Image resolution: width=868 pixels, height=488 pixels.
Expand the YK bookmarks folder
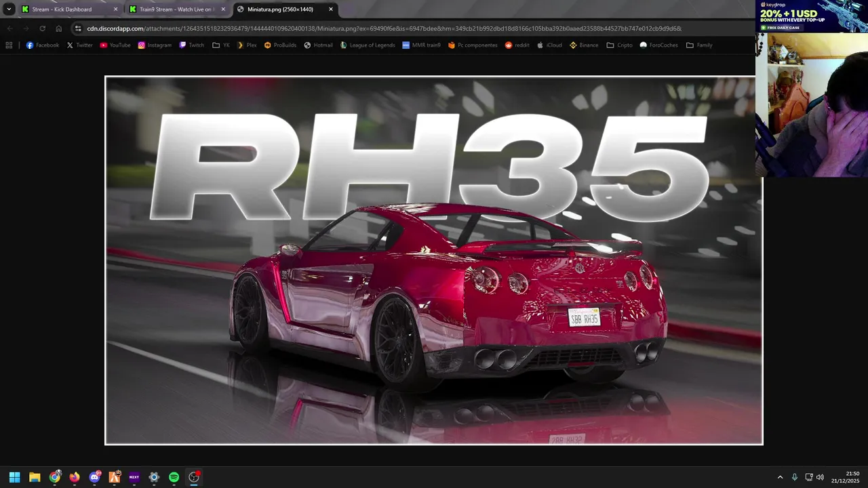click(221, 45)
